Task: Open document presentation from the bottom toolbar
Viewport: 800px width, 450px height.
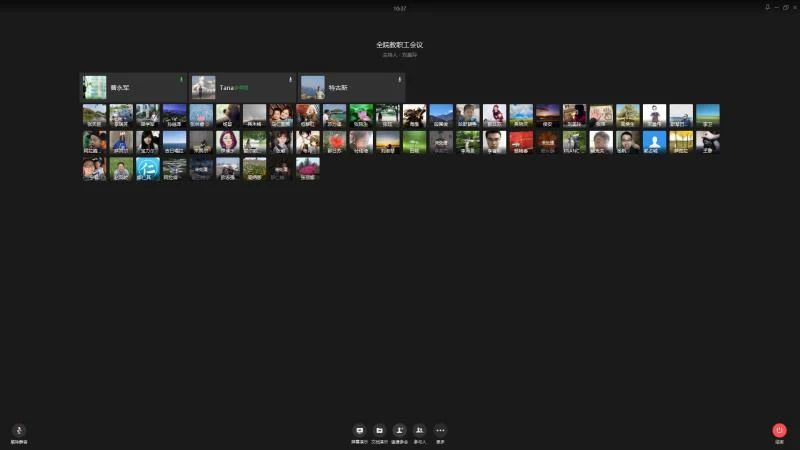Action: (x=379, y=431)
